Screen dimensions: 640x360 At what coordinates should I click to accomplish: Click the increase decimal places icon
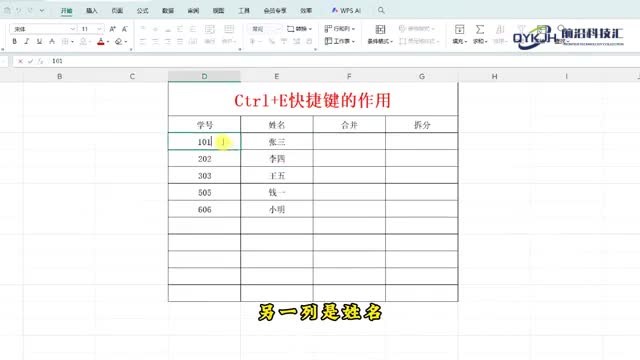(x=297, y=41)
